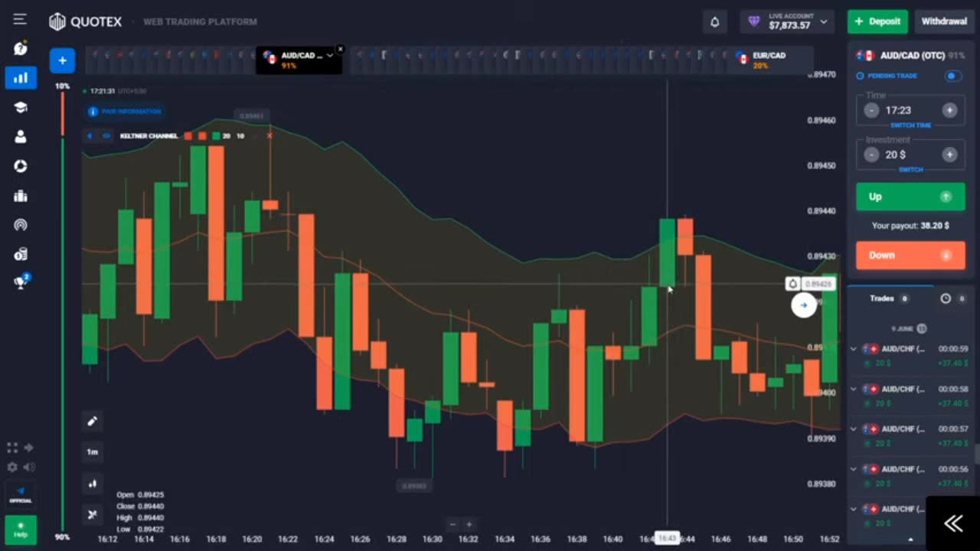The height and width of the screenshot is (551, 980).
Task: Open the settings gear icon
Action: (12, 467)
